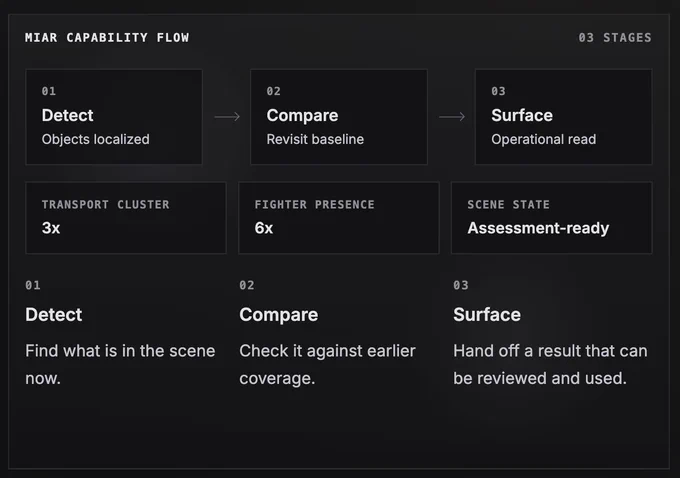Click the 'Revisit baseline' subtitle

[315, 139]
